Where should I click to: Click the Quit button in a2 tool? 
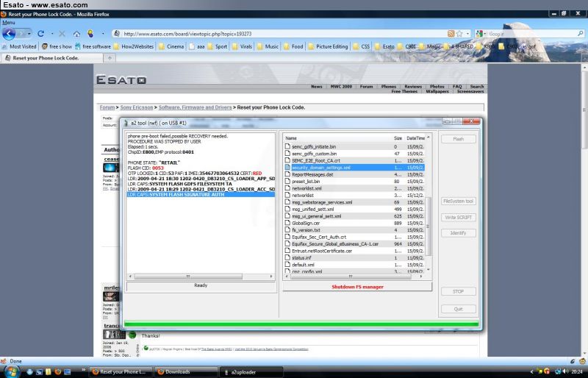coord(458,309)
